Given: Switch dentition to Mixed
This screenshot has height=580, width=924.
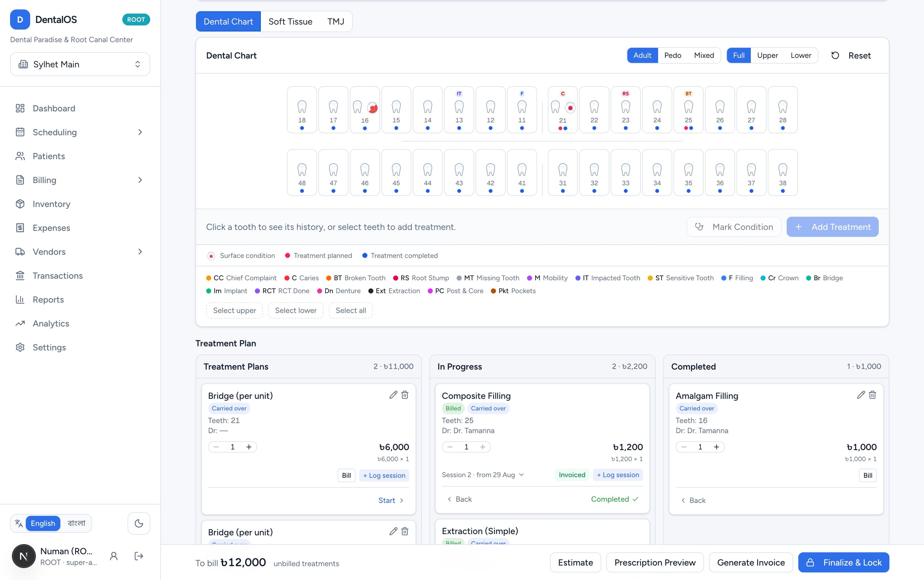Looking at the screenshot, I should [x=704, y=55].
